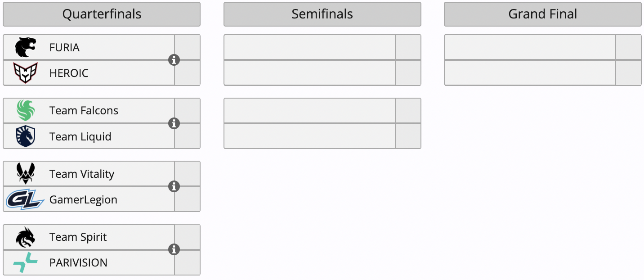Click the top empty Grand Final slot

coord(530,47)
